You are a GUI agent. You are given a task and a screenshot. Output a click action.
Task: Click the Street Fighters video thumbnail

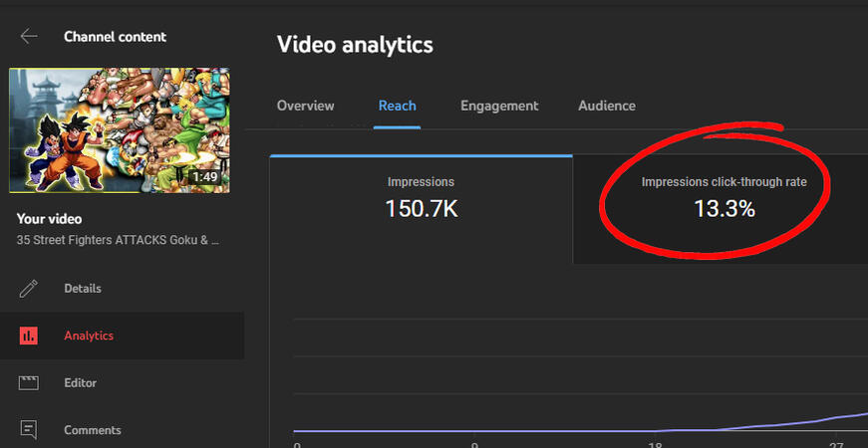pyautogui.click(x=120, y=130)
